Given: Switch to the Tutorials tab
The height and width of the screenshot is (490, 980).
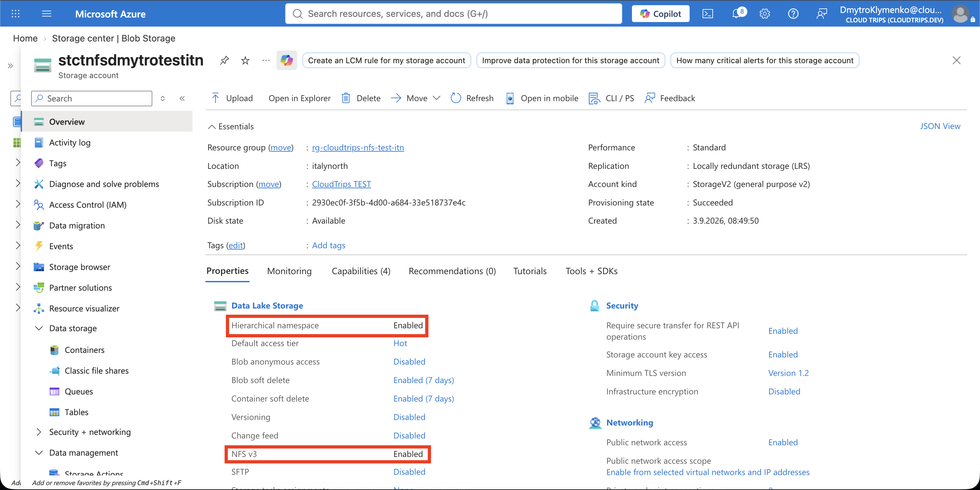Looking at the screenshot, I should [530, 271].
